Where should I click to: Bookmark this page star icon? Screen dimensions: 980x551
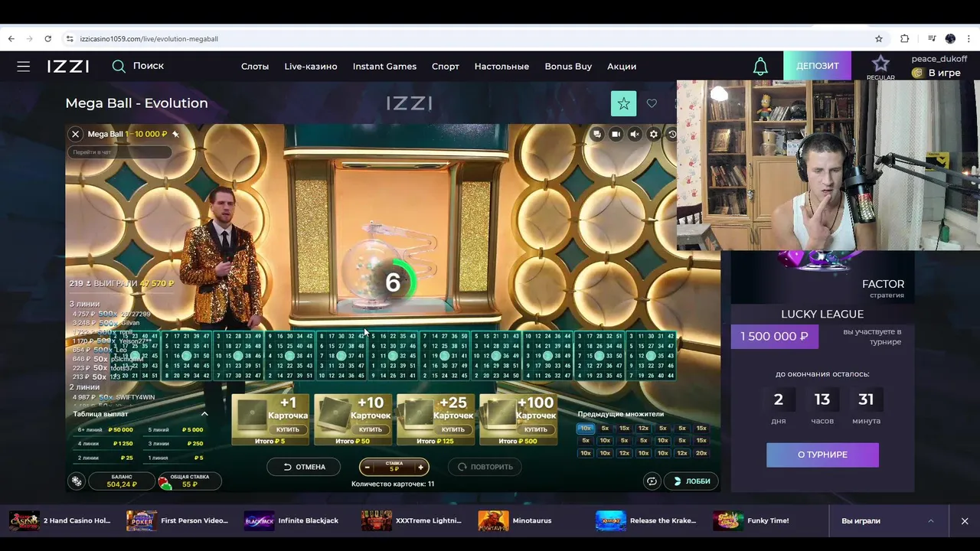(x=879, y=38)
